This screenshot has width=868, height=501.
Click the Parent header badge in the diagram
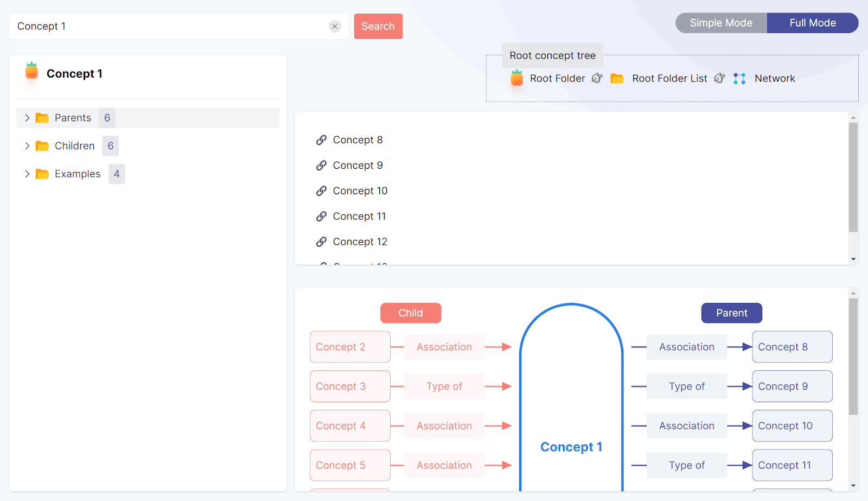[732, 313]
